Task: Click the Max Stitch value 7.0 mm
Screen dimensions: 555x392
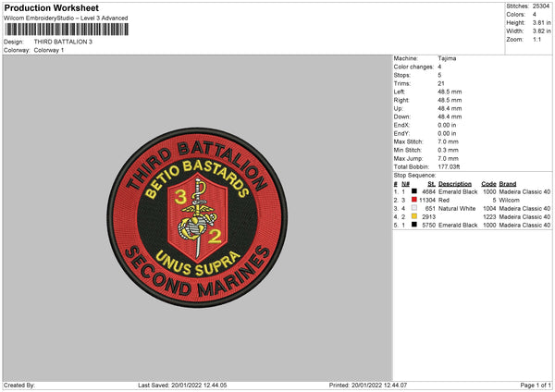Action: 448,141
